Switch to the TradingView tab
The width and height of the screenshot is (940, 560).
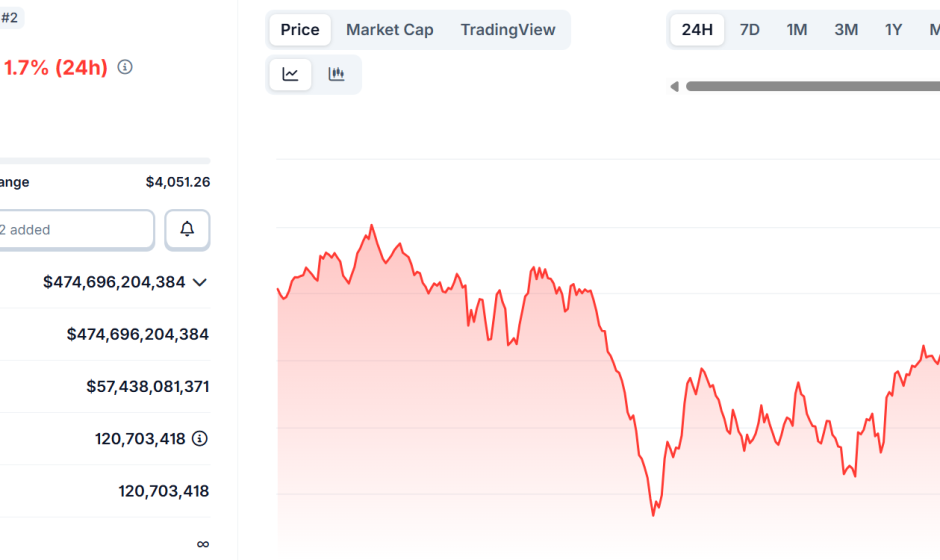point(507,30)
